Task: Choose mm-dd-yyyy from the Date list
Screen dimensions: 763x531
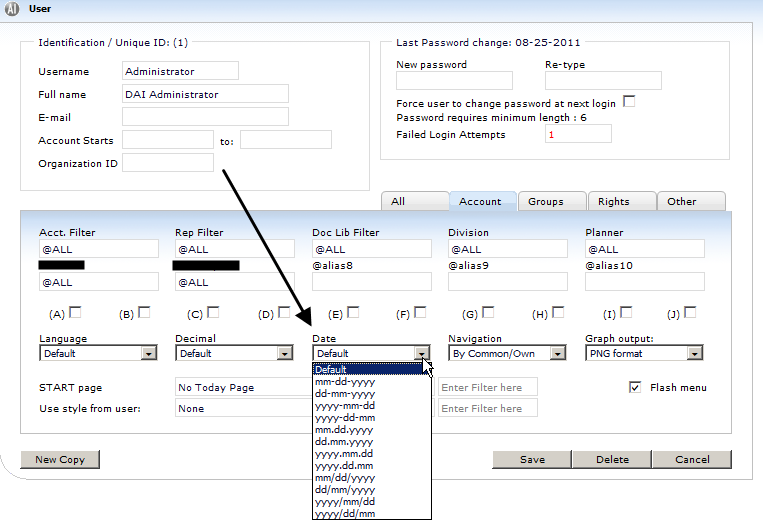Action: [345, 381]
